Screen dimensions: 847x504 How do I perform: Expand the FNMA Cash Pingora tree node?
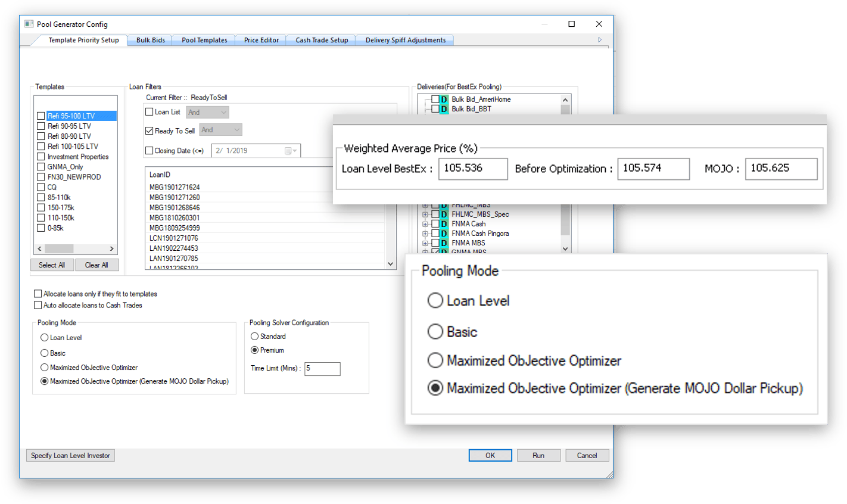click(x=425, y=234)
